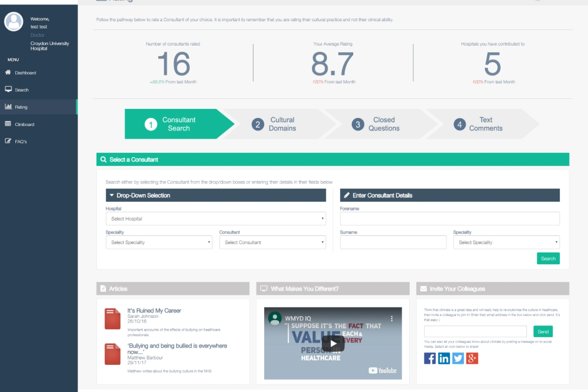Open the Speciality dropdown under Enter Consultant Details

(x=506, y=242)
